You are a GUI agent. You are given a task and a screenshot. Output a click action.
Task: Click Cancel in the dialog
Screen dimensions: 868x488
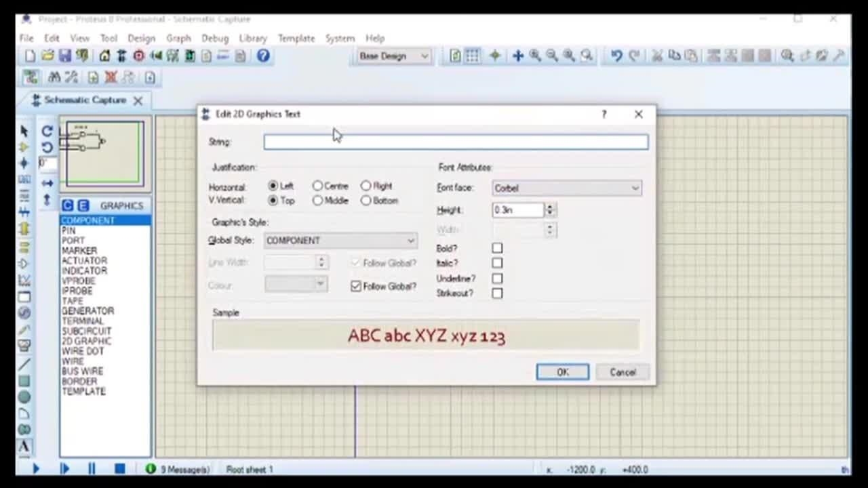coord(622,372)
